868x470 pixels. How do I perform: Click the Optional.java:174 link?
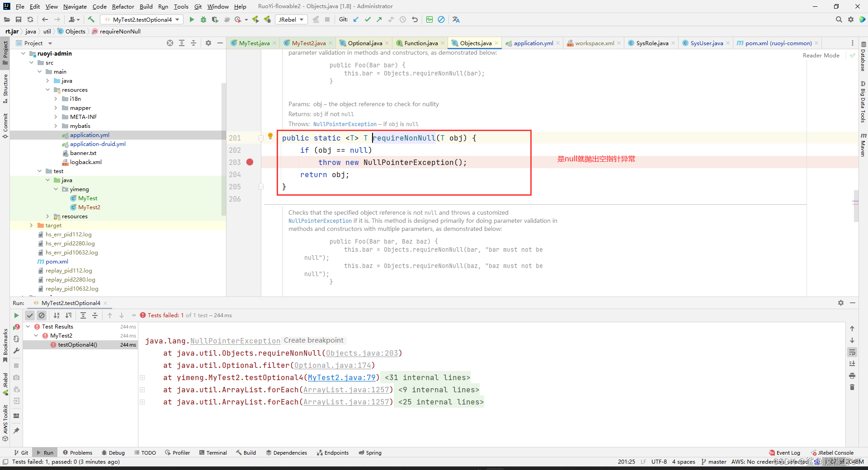(x=332, y=365)
